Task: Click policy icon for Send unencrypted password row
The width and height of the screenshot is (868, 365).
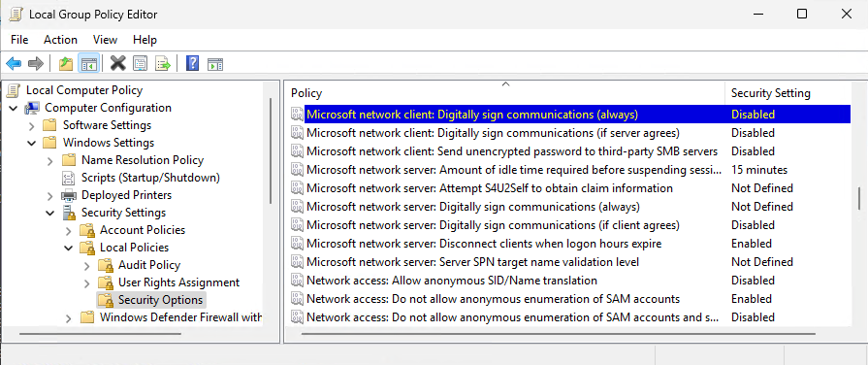Action: pos(298,151)
